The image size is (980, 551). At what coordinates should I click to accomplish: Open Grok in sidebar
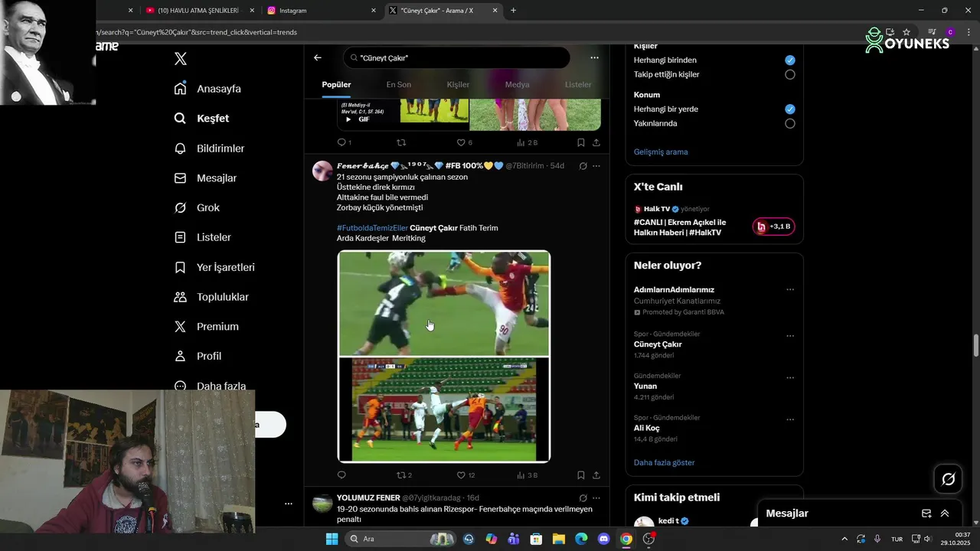(x=197, y=207)
